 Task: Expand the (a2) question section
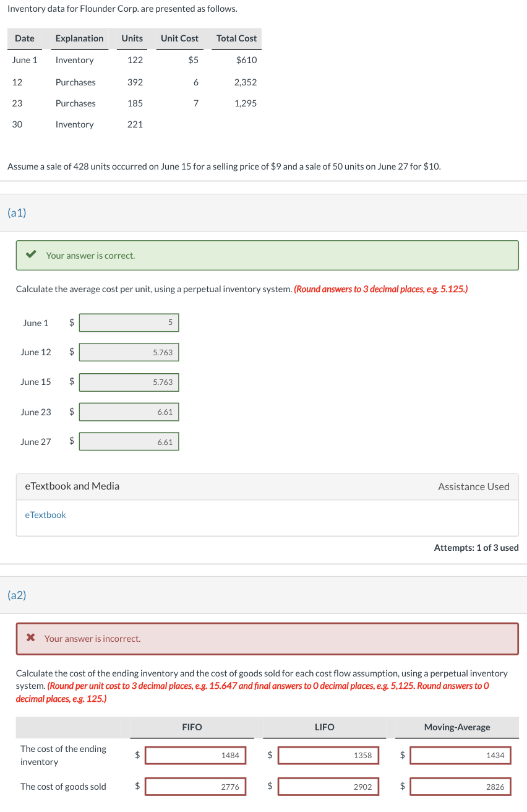(15, 595)
